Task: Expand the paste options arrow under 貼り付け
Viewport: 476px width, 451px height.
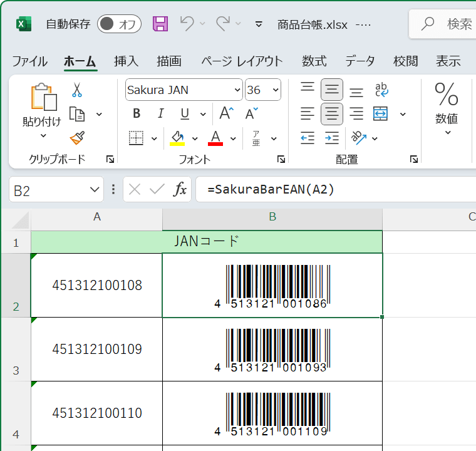Action: point(43,135)
